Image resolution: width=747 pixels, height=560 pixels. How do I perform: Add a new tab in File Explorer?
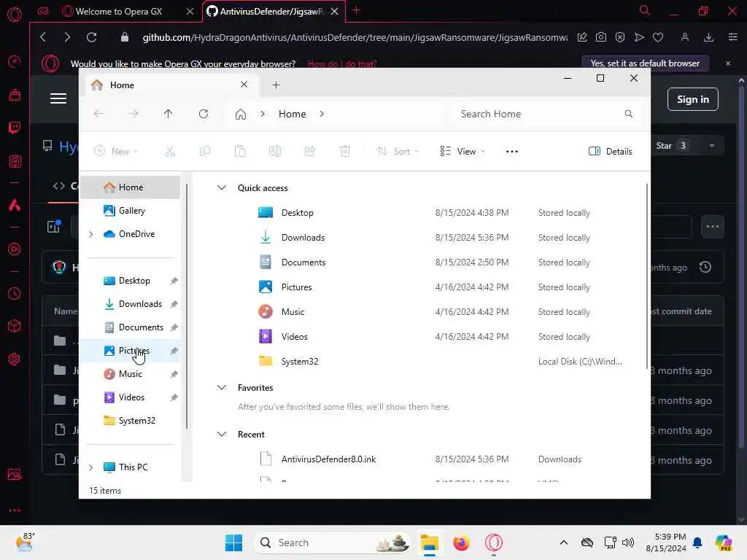click(x=276, y=85)
